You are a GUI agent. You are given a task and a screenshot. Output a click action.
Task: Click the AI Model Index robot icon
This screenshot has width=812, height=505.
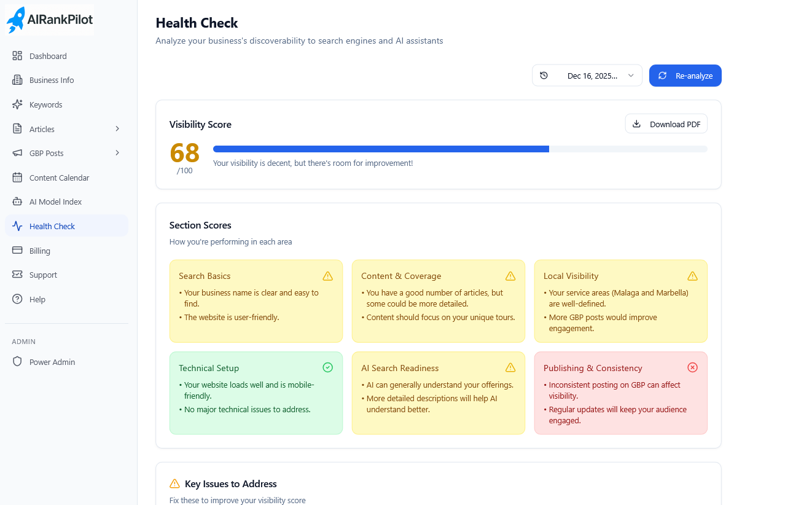tap(17, 202)
